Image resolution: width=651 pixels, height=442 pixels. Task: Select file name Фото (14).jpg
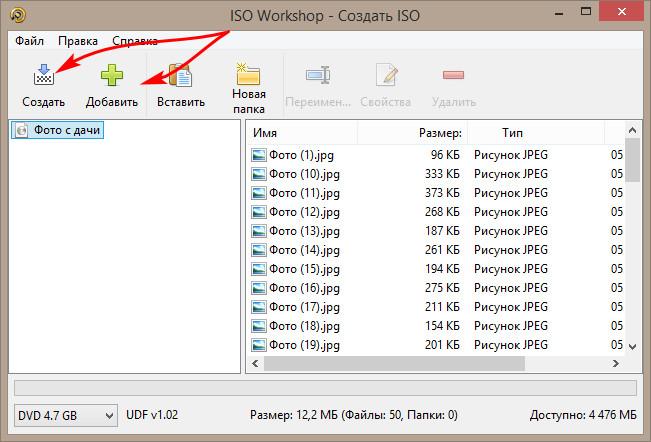(304, 250)
